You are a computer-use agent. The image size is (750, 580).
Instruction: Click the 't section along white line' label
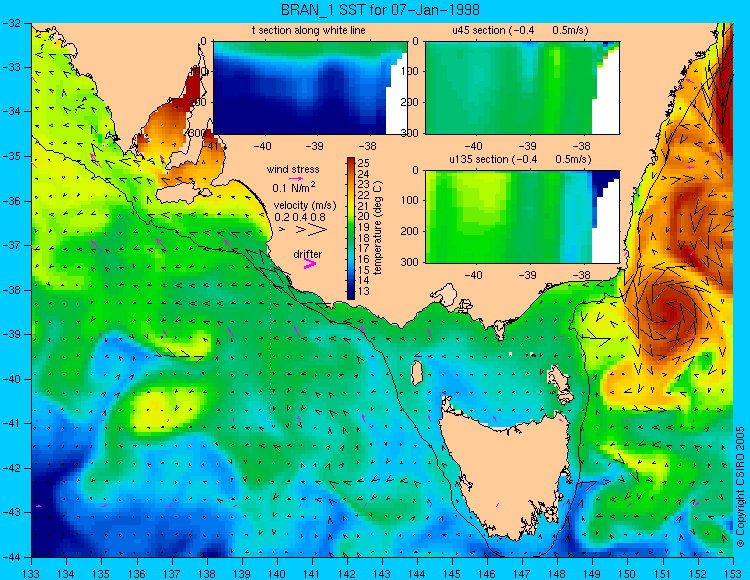pos(309,30)
